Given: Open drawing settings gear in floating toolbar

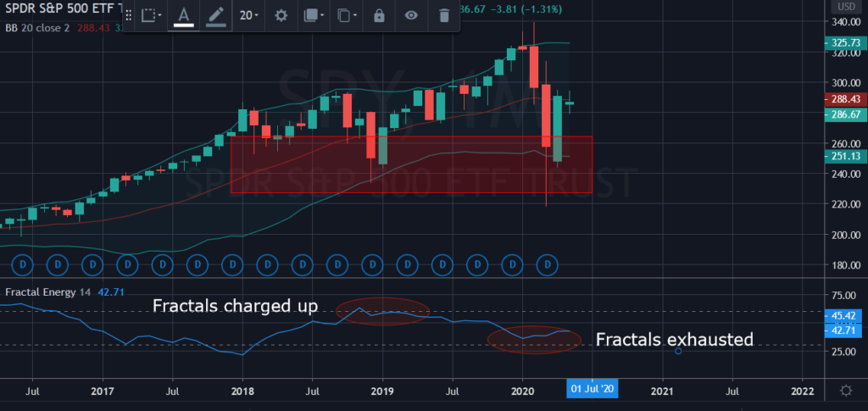Looking at the screenshot, I should click(281, 15).
